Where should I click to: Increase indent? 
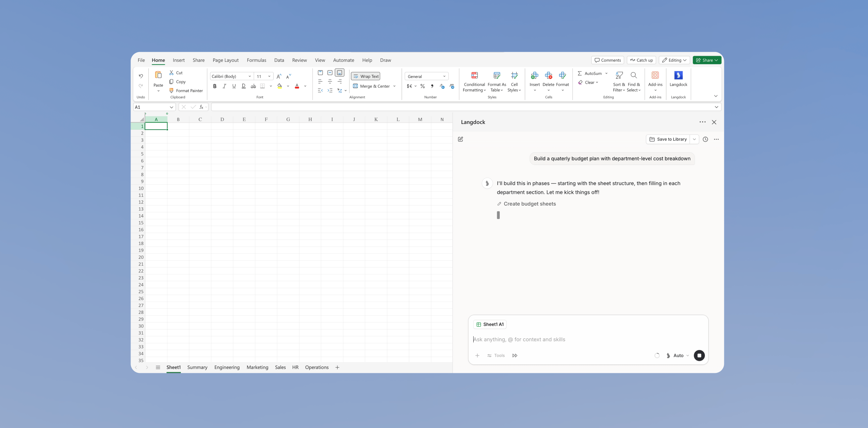click(330, 90)
